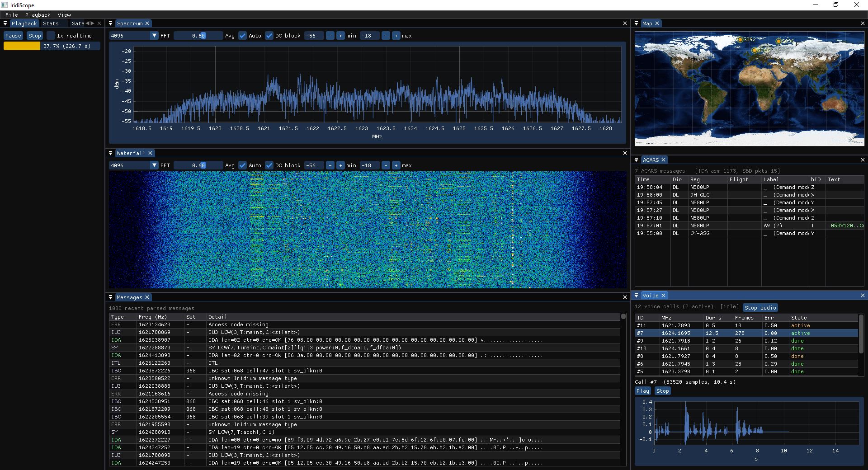Select voice call #11 row
Image resolution: width=868 pixels, height=470 pixels.
746,325
